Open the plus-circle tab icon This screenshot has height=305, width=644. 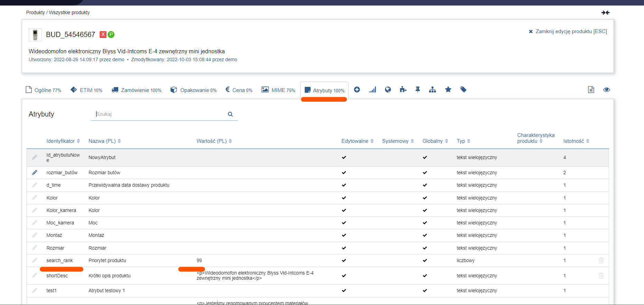coord(357,90)
